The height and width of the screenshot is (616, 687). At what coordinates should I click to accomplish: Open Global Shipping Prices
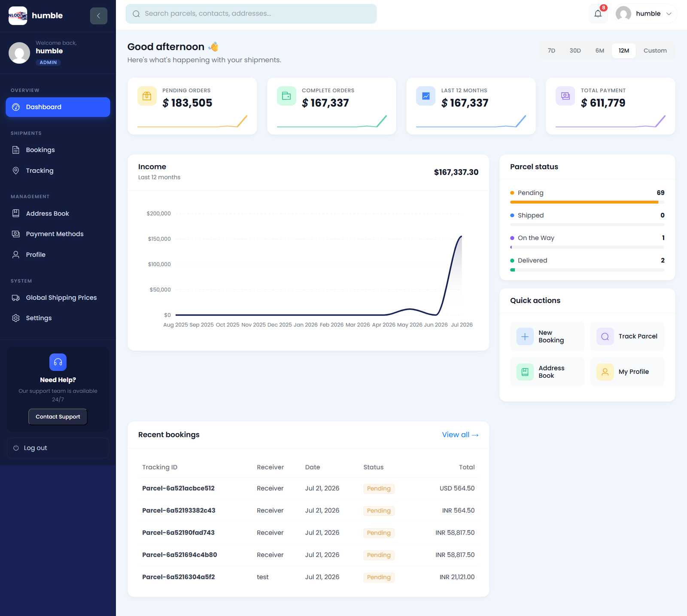(x=58, y=297)
